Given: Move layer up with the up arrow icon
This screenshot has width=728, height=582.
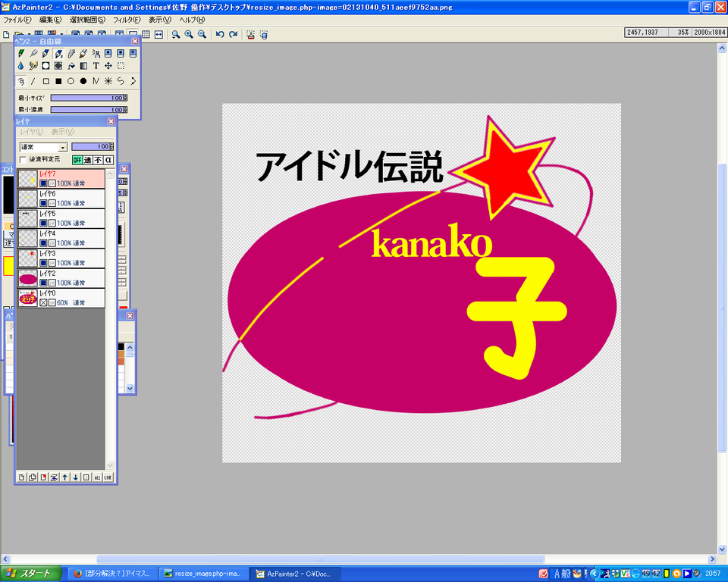Looking at the screenshot, I should point(65,477).
